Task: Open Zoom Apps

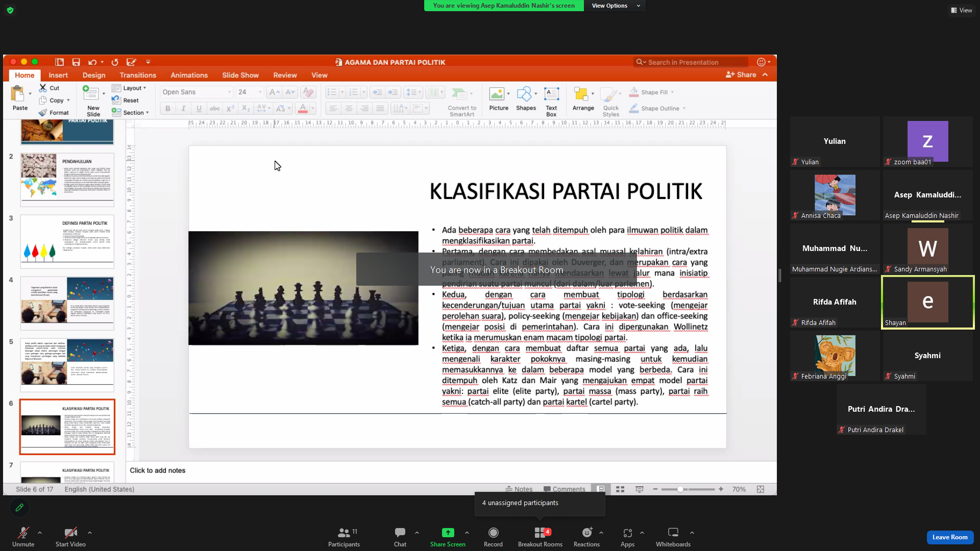Action: pos(627,537)
